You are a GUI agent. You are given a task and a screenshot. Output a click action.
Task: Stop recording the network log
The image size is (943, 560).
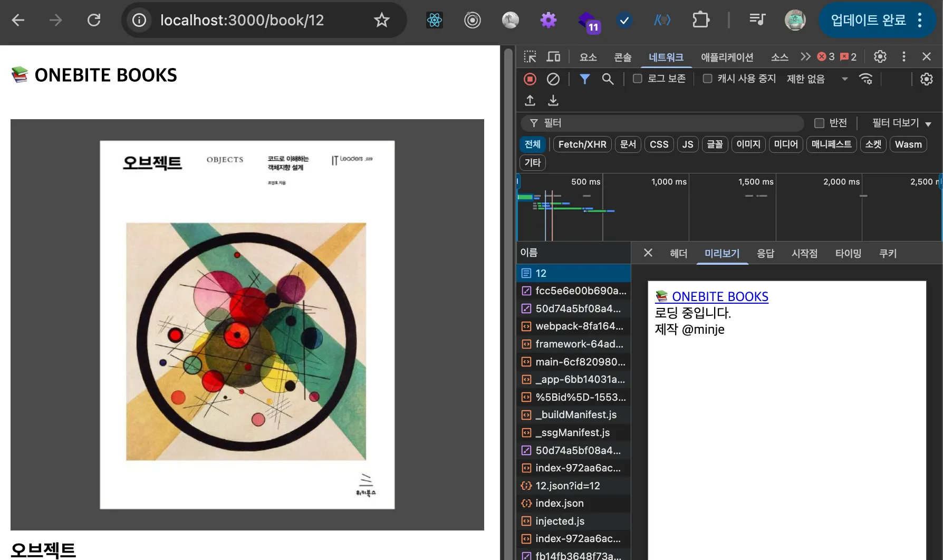(530, 79)
